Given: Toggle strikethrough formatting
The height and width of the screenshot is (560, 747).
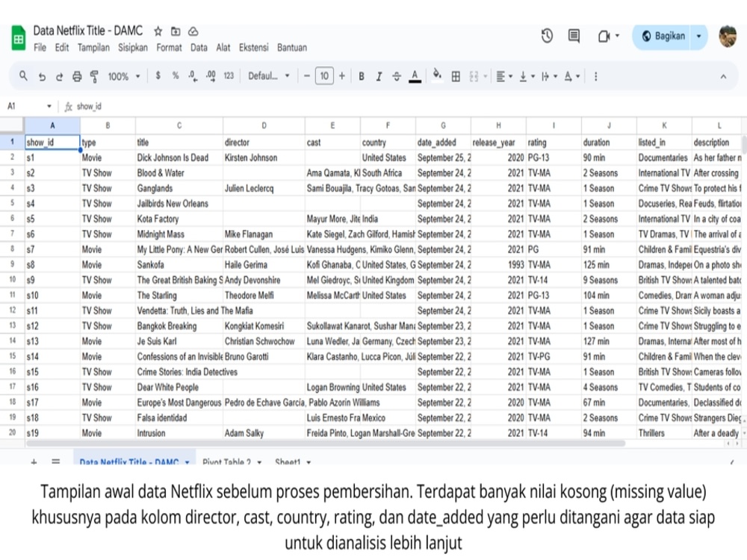Looking at the screenshot, I should point(397,76).
